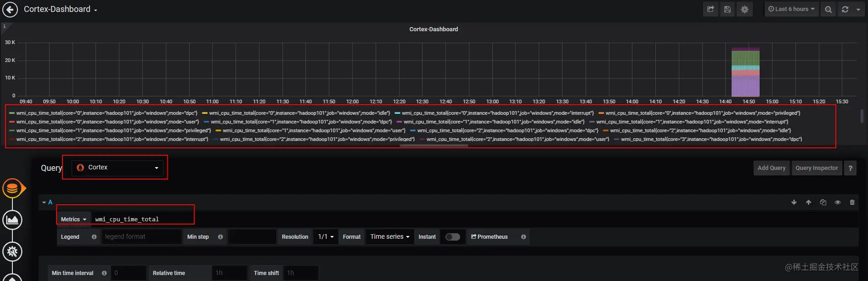Zoom out the time range with the magnifier icon
Image resolution: width=868 pixels, height=281 pixels.
pos(828,9)
